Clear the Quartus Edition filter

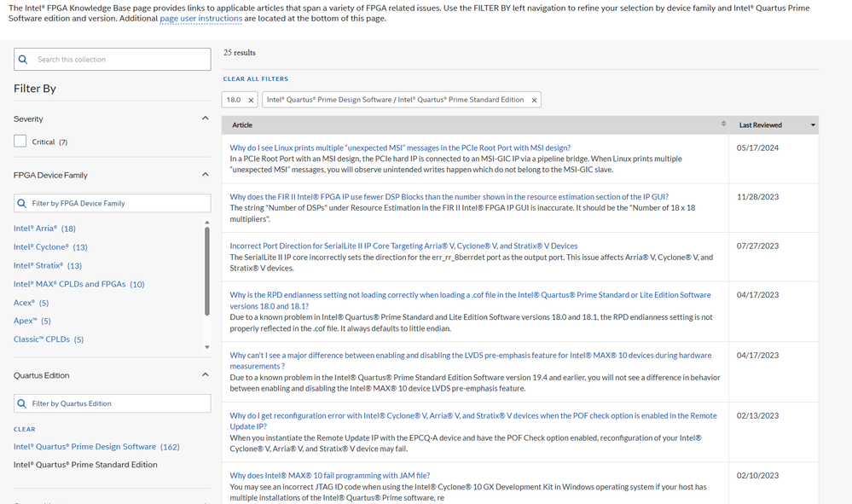pos(25,429)
